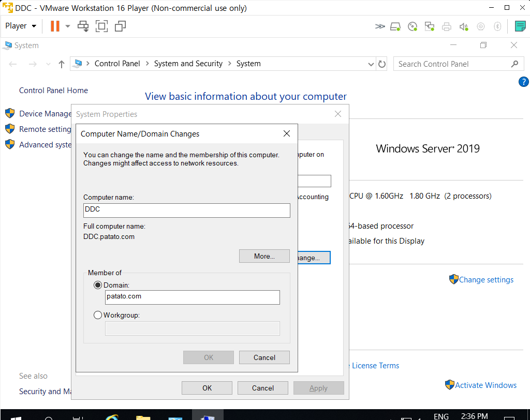Open the VMware message log notes icon

point(520,26)
